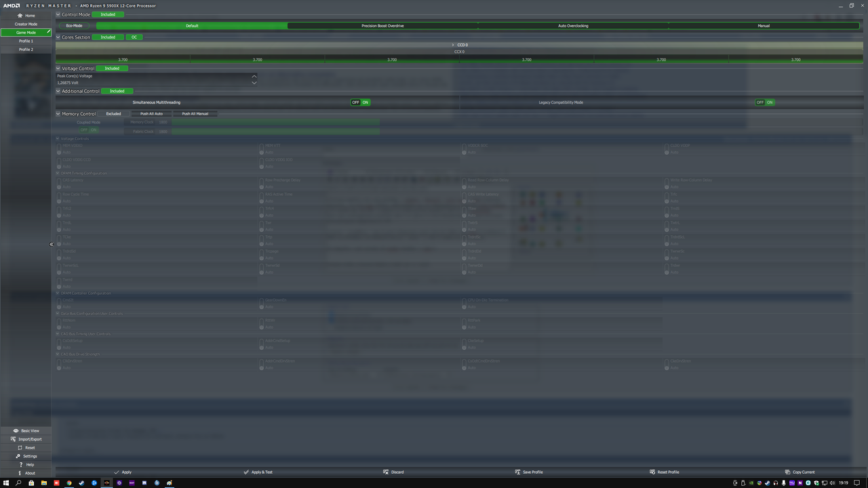The height and width of the screenshot is (488, 868).
Task: Collapse the Voltage Control section
Action: (x=58, y=68)
